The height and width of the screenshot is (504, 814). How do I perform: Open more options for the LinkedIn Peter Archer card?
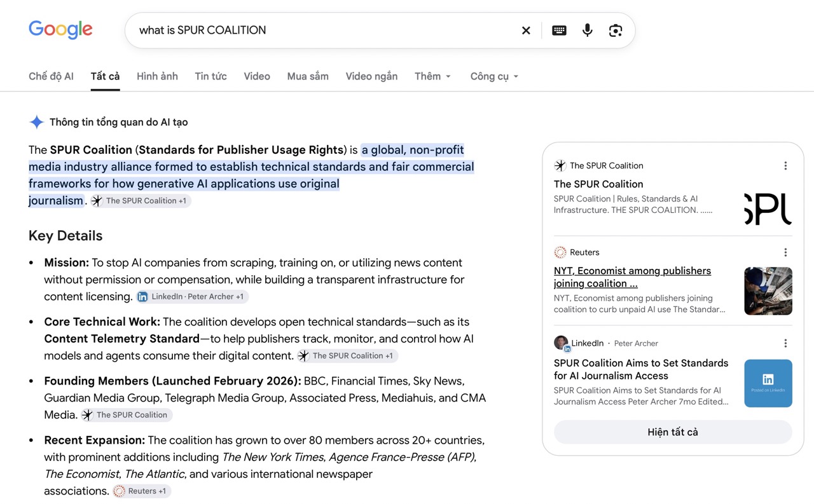[x=785, y=343]
